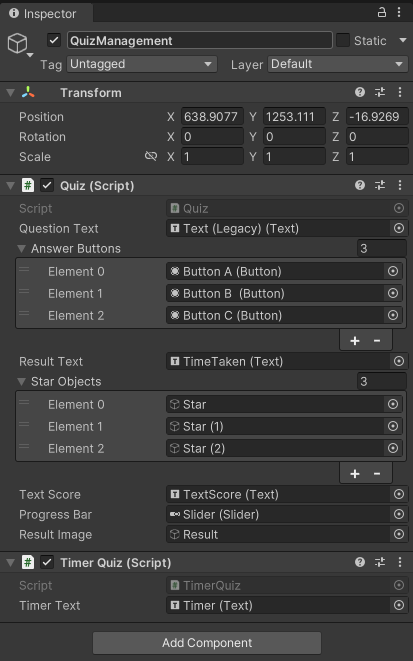Enable the Static checkbox
This screenshot has width=413, height=661.
tap(343, 40)
